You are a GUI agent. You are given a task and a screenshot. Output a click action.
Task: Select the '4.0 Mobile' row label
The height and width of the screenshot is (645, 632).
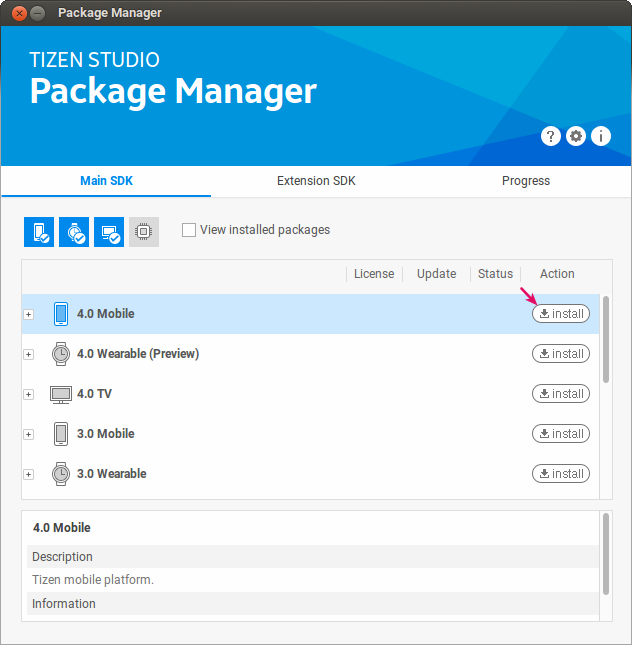[x=106, y=314]
